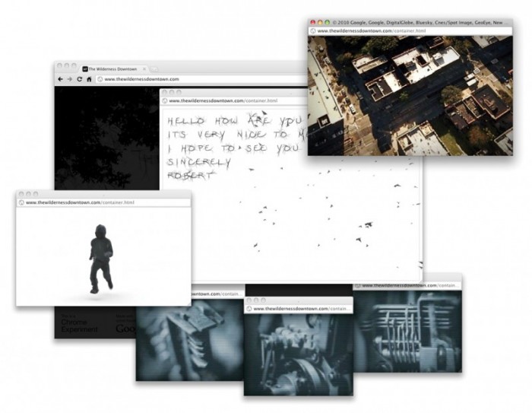Go back in the main Chrome window
This screenshot has width=532, height=413.
[x=60, y=79]
